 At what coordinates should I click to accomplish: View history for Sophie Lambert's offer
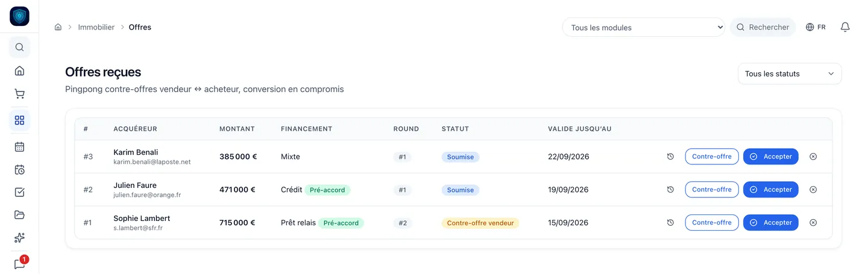670,223
